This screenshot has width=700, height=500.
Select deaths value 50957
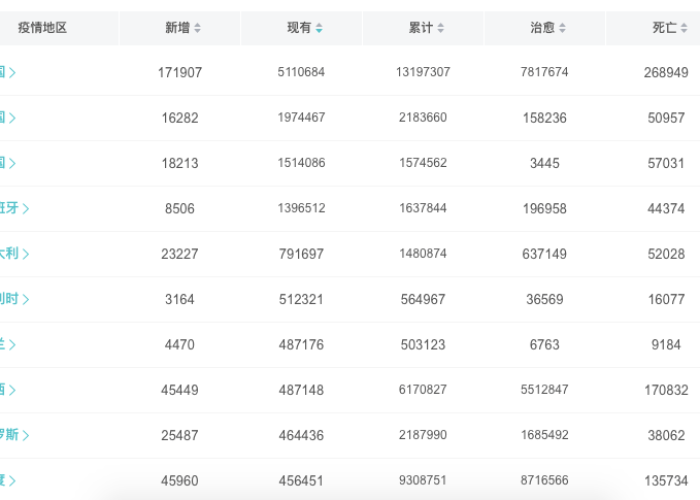click(x=666, y=118)
